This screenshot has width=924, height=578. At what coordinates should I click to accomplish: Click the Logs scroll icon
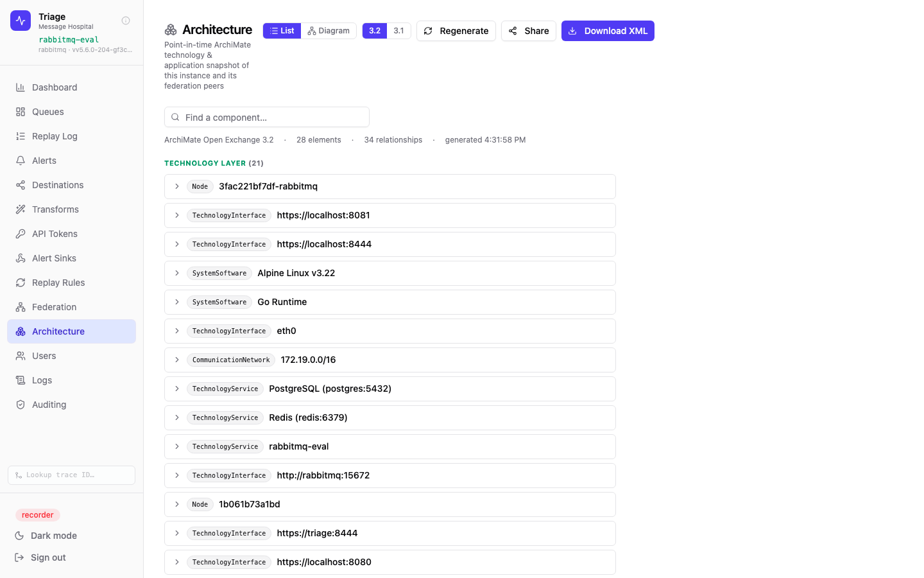(x=21, y=380)
